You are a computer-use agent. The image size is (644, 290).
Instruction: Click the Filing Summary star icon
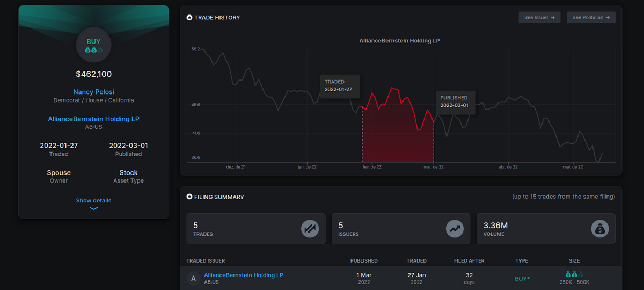tap(189, 197)
